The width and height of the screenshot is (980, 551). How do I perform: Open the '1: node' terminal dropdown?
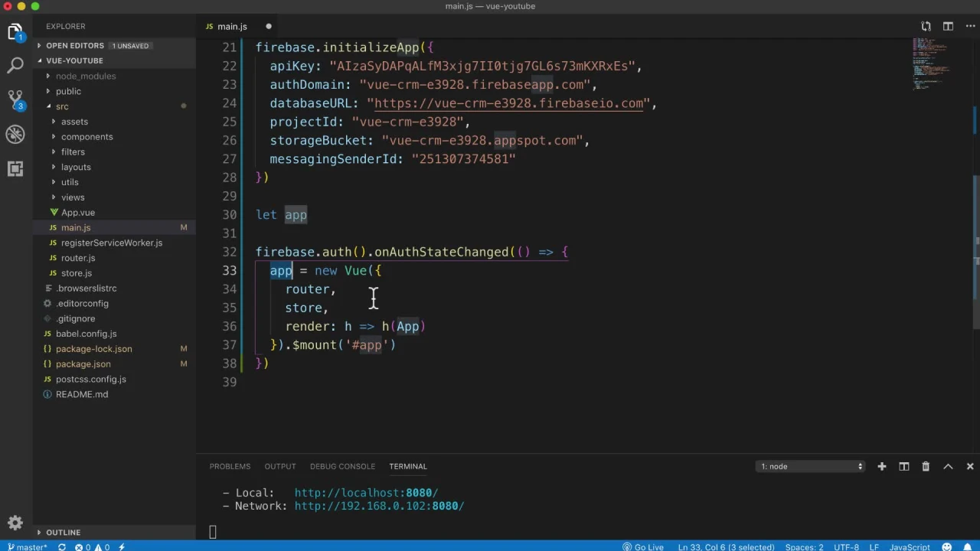tap(812, 466)
